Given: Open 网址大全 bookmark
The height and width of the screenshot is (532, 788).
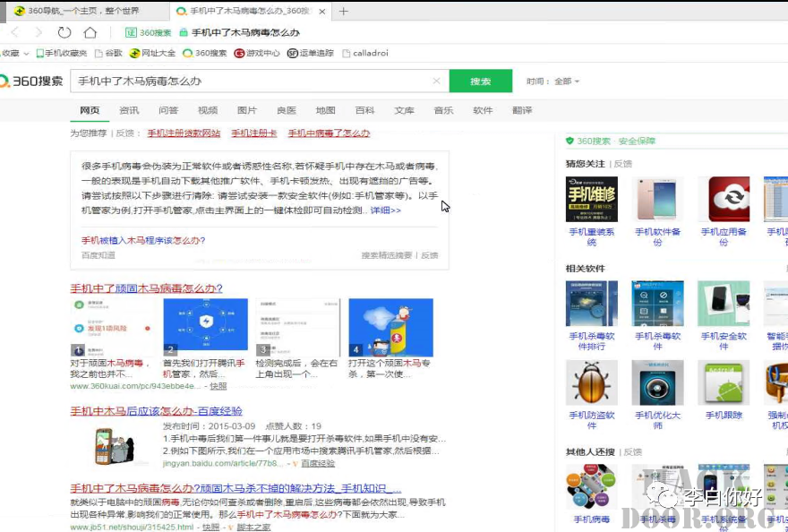Looking at the screenshot, I should click(x=152, y=53).
